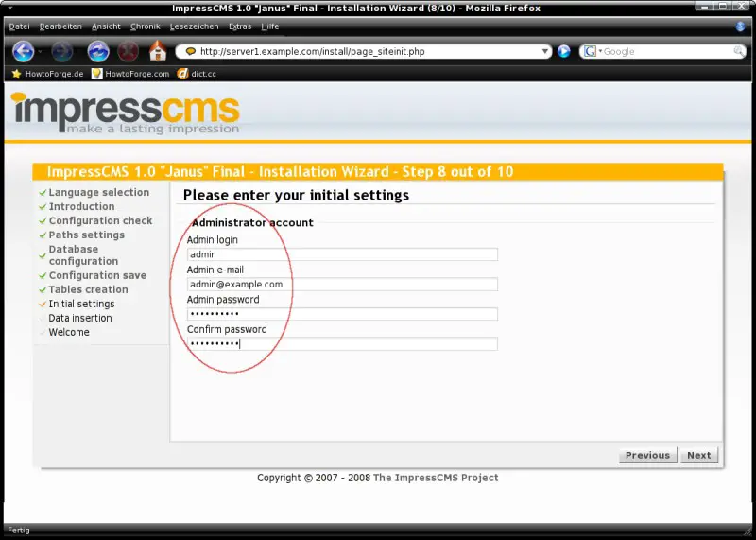Open the Chronik menu
The width and height of the screenshot is (756, 540).
[146, 26]
